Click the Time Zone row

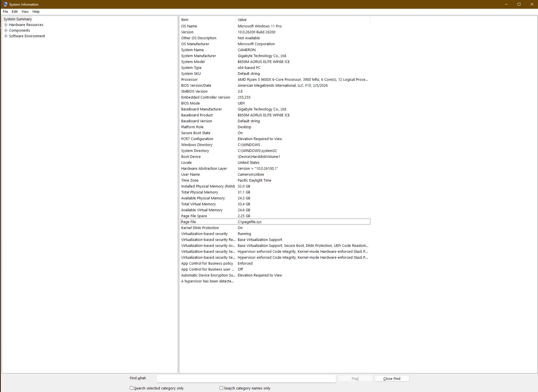click(x=275, y=180)
